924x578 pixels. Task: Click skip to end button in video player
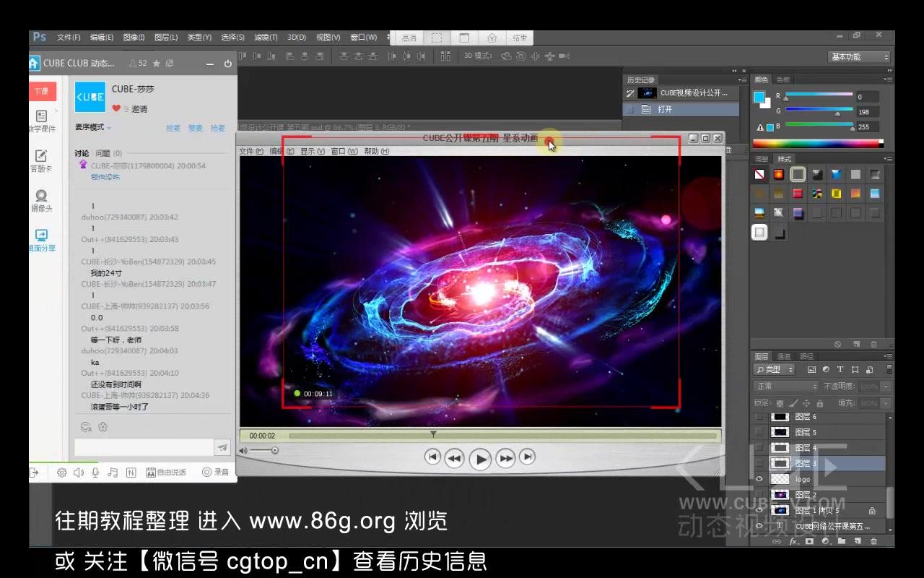coord(528,457)
